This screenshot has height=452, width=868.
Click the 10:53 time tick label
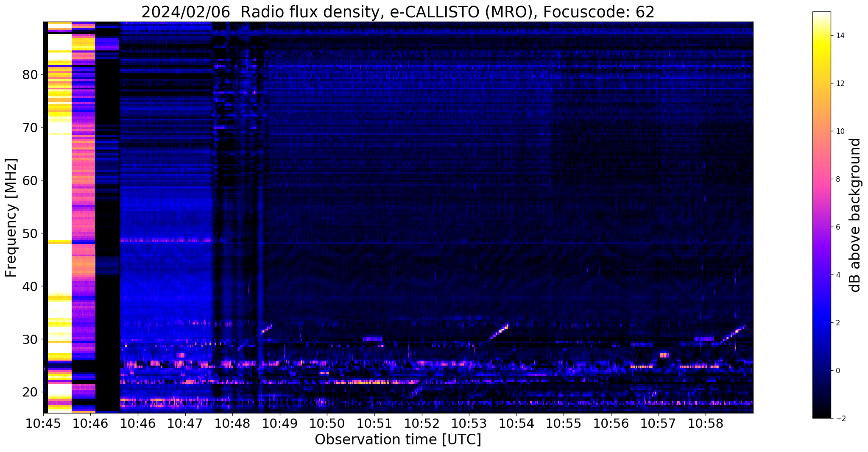click(x=469, y=424)
